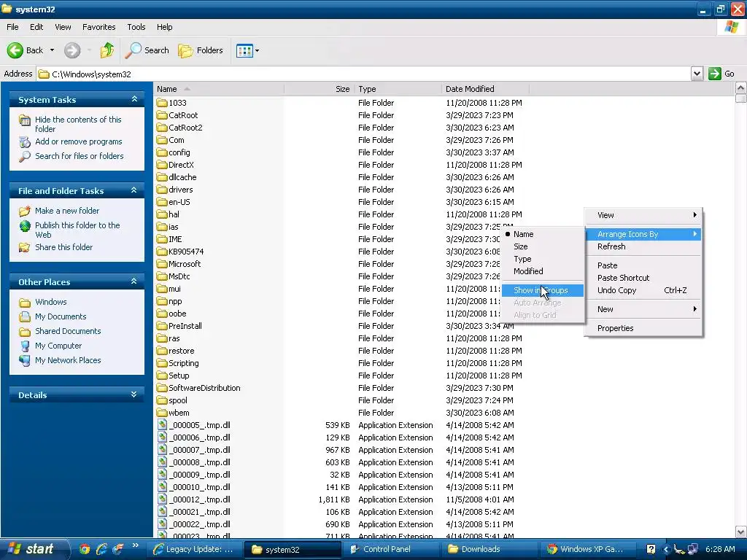Sort by the Name column header

[219, 88]
